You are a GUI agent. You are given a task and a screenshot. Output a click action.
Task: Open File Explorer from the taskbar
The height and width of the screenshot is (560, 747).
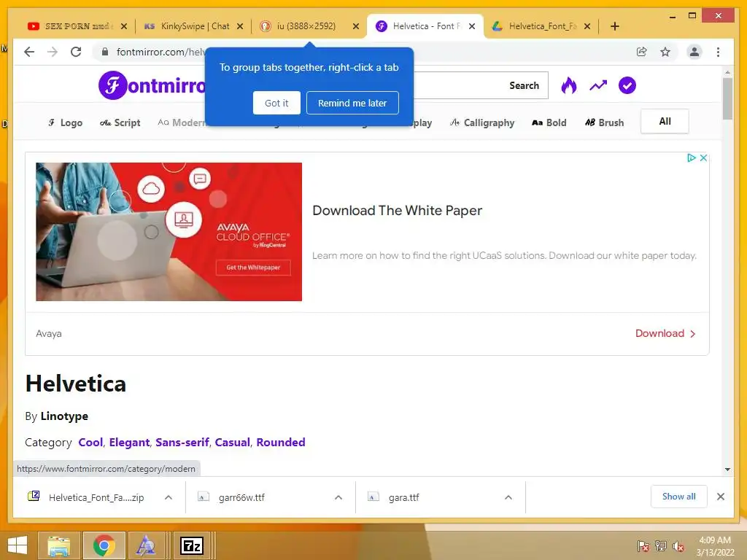pyautogui.click(x=58, y=545)
